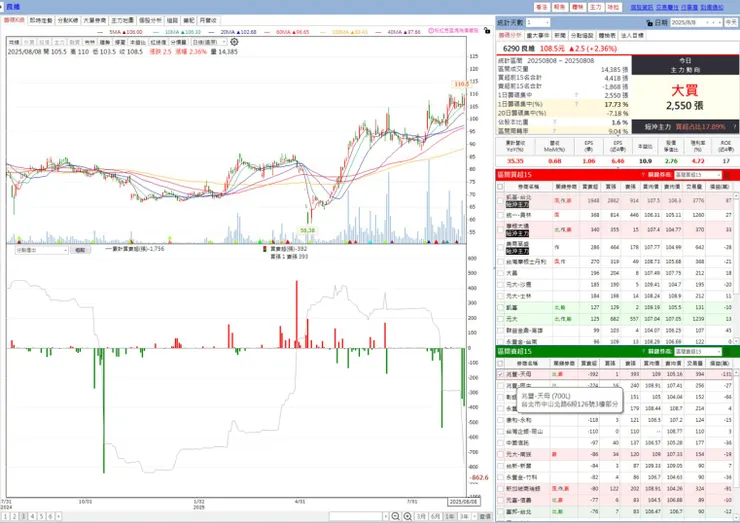Click the buyers table vertical scrollbar
The image size is (740, 523).
point(736,267)
